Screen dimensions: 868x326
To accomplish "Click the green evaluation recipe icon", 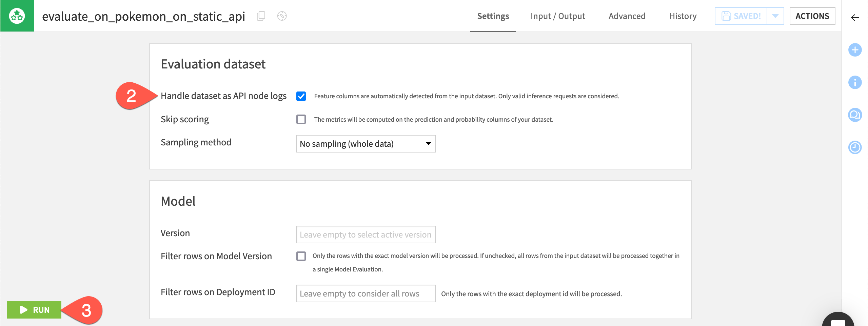I will coord(17,16).
